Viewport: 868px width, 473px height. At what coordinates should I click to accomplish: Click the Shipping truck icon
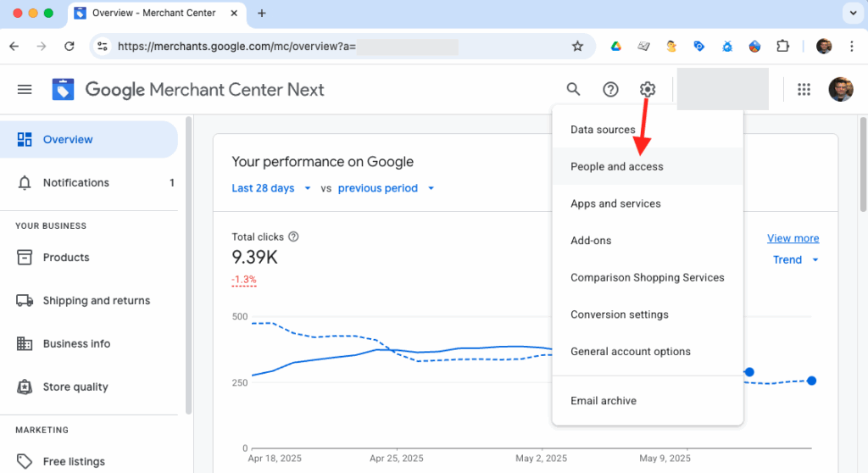[x=25, y=300]
